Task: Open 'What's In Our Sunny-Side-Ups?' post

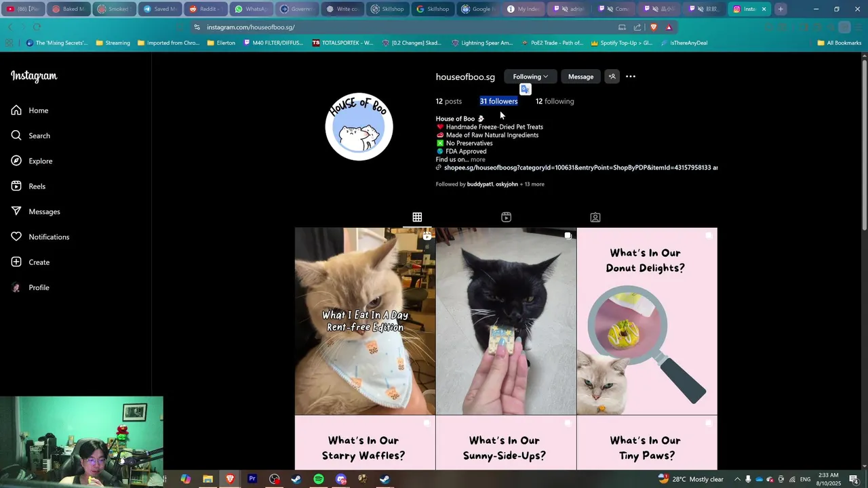Action: point(506,443)
